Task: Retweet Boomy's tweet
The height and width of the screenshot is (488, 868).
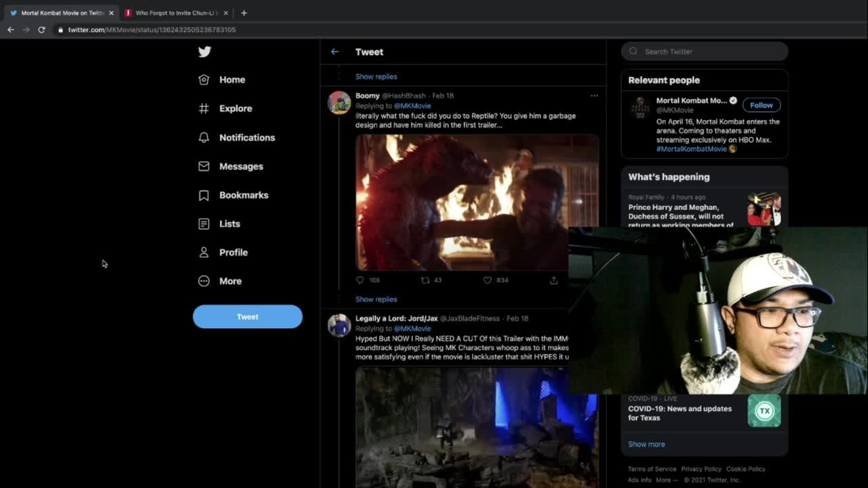Action: [x=425, y=280]
